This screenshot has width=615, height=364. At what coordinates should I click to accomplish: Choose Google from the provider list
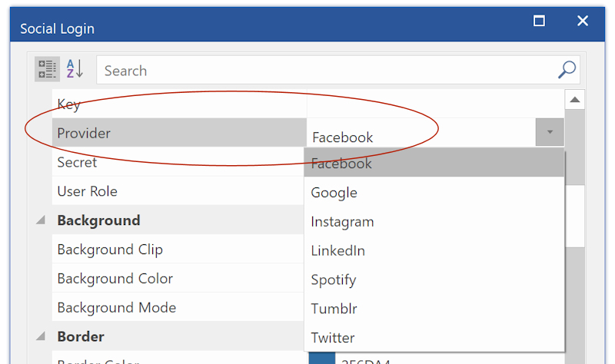434,193
